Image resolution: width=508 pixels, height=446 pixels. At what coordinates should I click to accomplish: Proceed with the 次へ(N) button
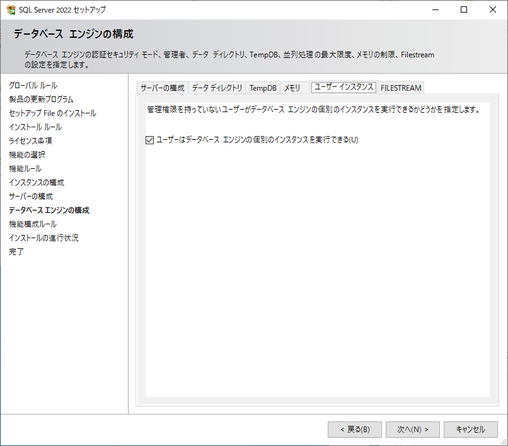[413, 429]
